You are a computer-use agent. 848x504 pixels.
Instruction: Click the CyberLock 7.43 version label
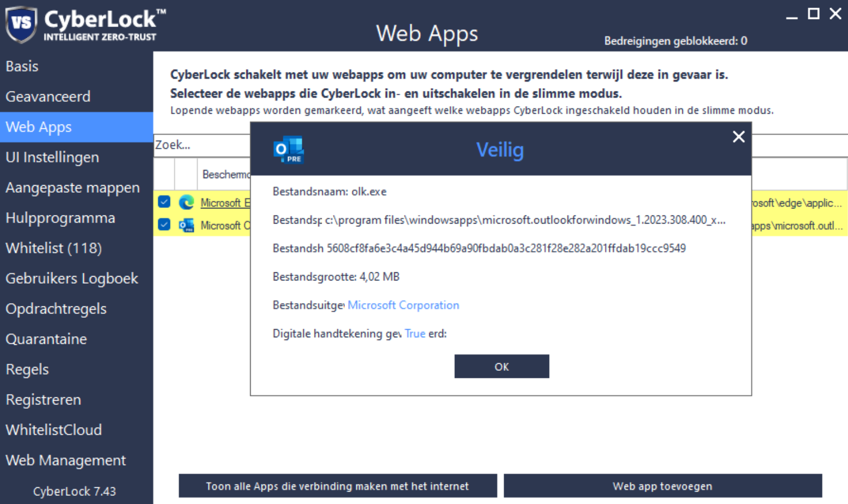point(74,491)
